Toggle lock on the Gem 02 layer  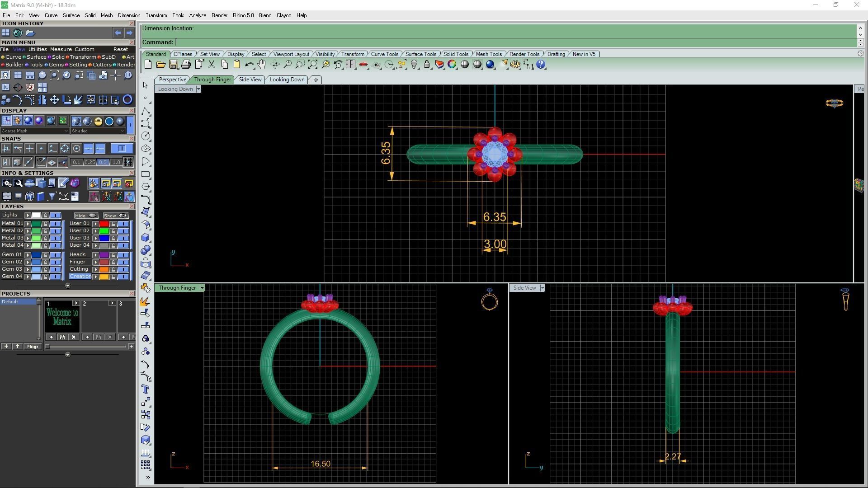(45, 262)
